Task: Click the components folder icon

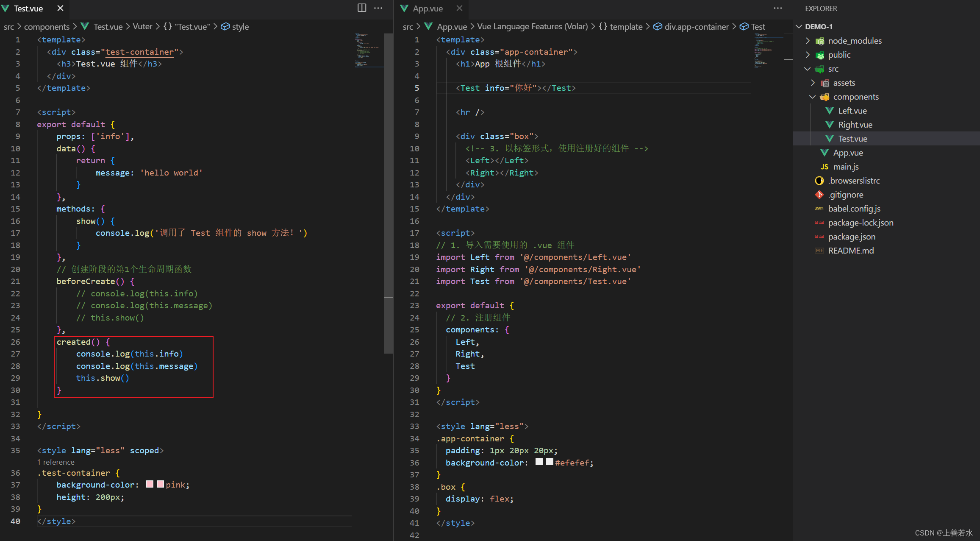Action: (x=825, y=97)
